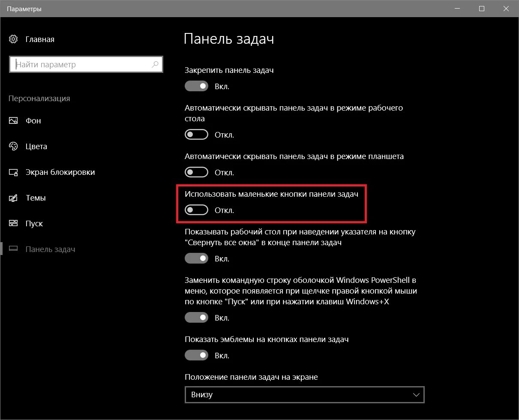Select the Цвета palette icon
The width and height of the screenshot is (519, 420).
point(13,147)
